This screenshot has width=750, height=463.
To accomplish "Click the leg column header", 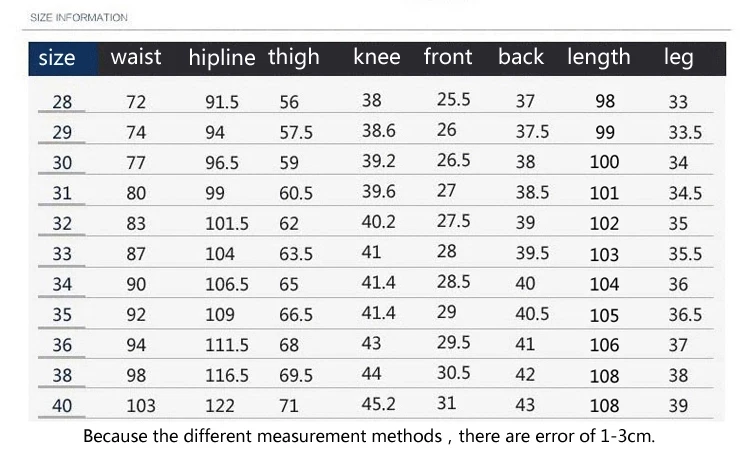I will click(x=678, y=58).
